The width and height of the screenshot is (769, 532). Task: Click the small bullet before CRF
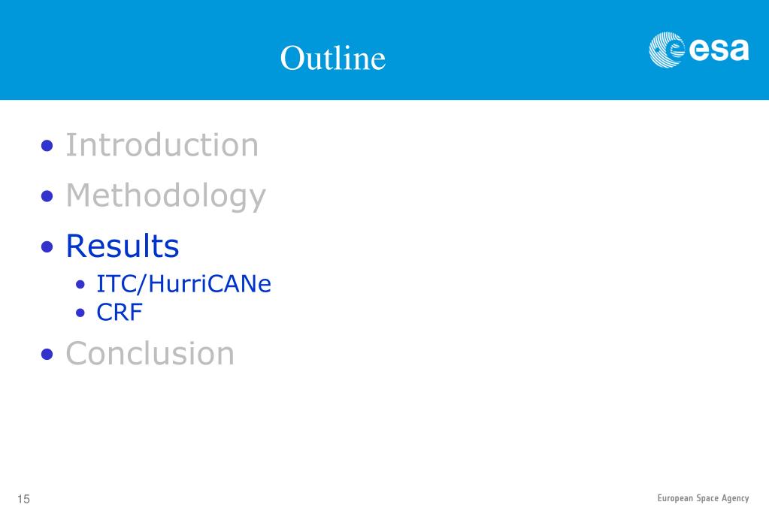(x=80, y=313)
